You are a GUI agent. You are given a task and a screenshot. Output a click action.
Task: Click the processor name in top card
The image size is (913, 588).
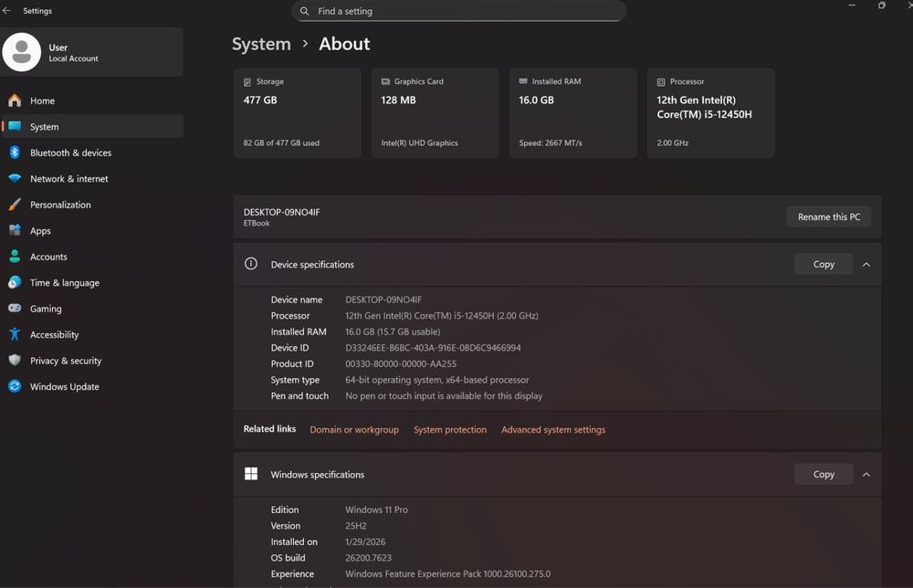tap(704, 107)
